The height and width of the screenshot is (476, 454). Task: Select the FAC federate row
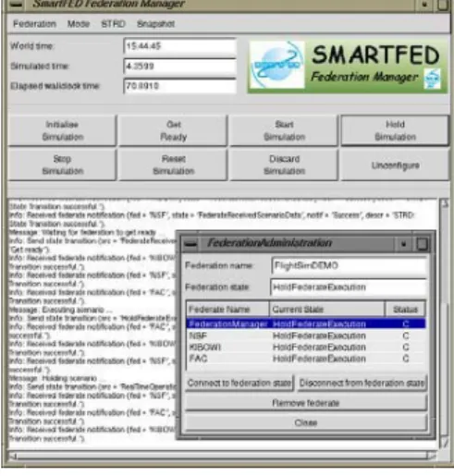(306, 359)
